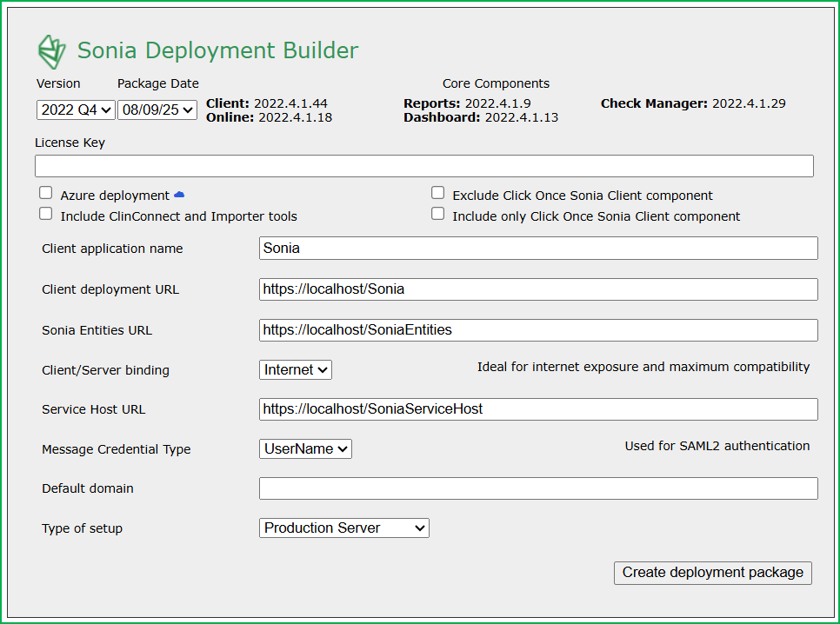Tick Exclude Click Once Sonia Client component
The height and width of the screenshot is (624, 840).
[438, 193]
